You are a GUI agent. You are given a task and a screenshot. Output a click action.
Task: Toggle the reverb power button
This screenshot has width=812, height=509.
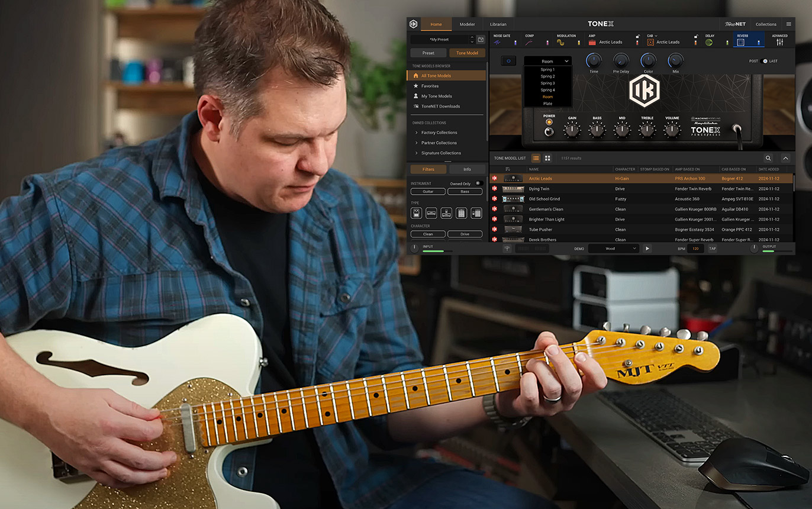coord(508,61)
